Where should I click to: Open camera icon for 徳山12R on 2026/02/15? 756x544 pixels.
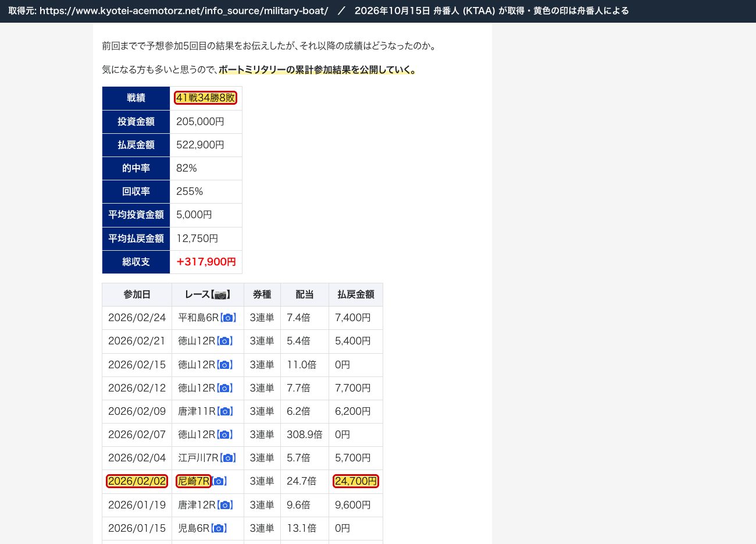point(224,365)
